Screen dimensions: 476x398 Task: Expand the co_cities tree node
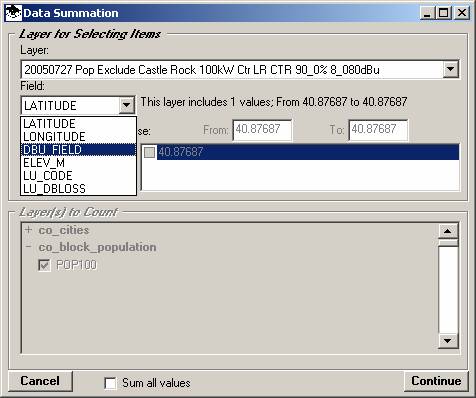click(29, 230)
